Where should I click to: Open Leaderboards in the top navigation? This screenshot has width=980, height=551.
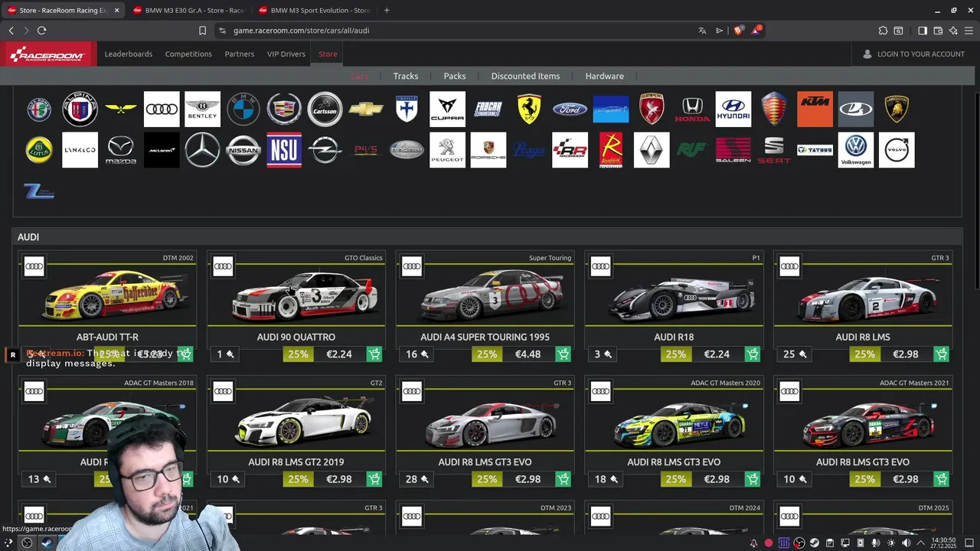click(129, 54)
